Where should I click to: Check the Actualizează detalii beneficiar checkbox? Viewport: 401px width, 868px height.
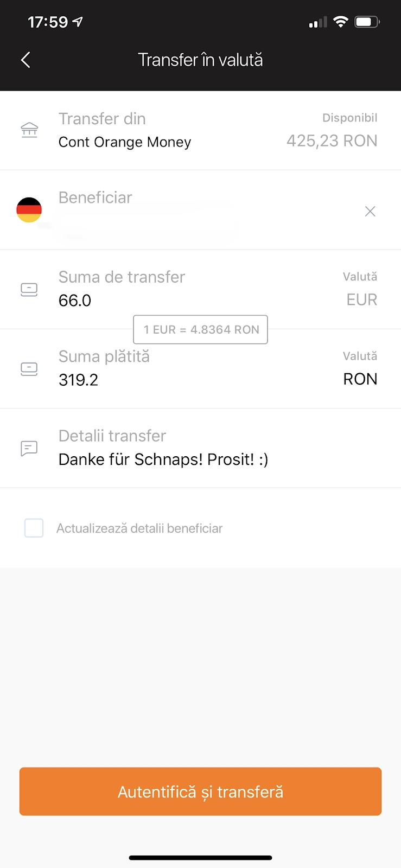pos(34,528)
